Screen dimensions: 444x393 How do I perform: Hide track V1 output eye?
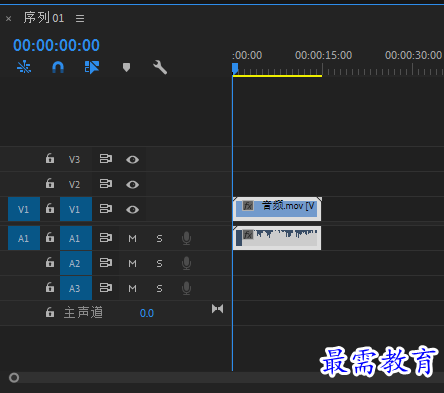pos(132,209)
